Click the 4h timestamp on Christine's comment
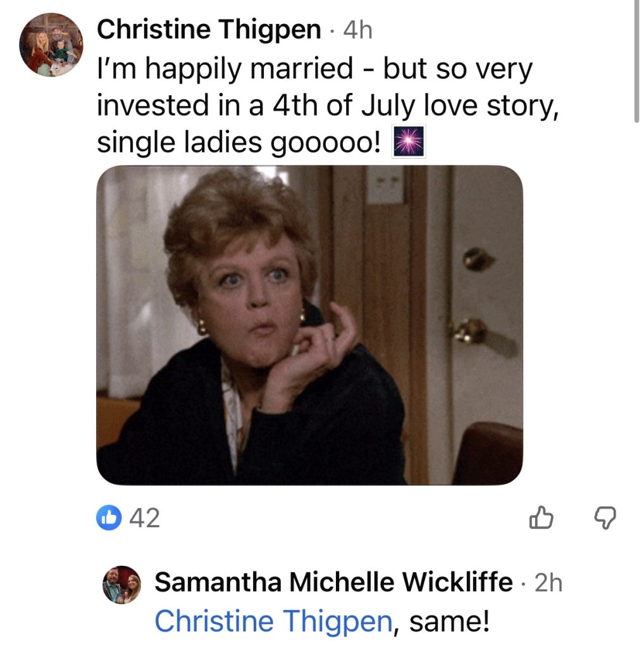 click(357, 30)
